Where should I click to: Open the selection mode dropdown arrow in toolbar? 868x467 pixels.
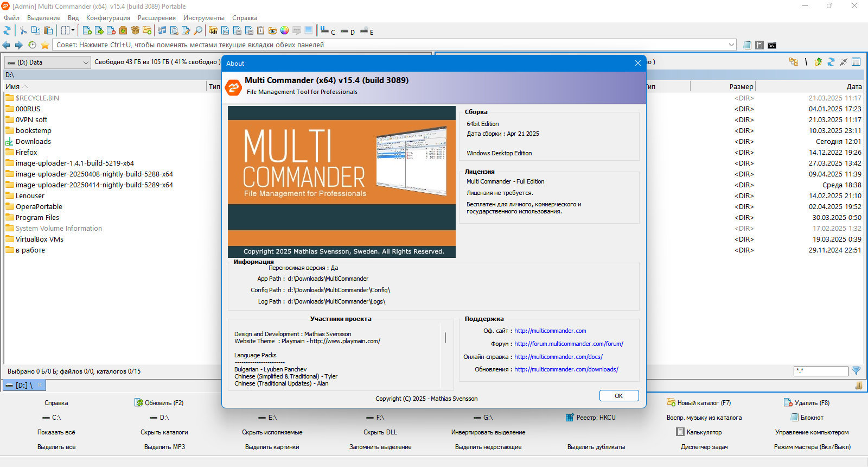tap(72, 30)
